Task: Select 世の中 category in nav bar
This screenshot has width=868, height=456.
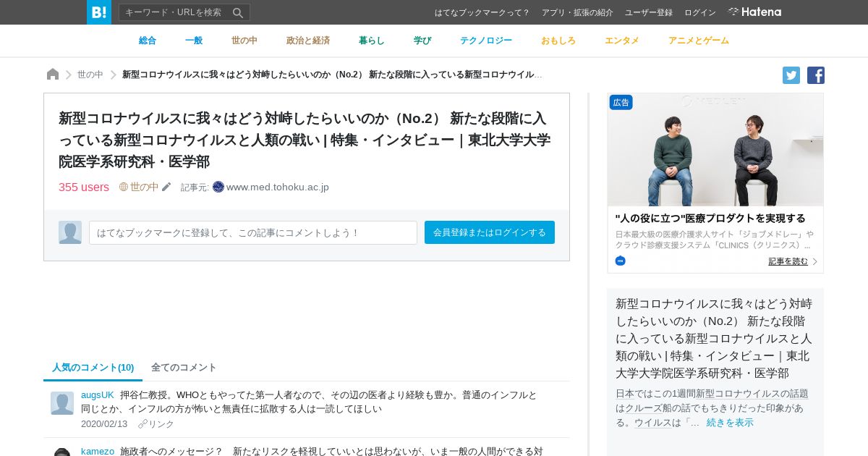Action: pos(244,41)
